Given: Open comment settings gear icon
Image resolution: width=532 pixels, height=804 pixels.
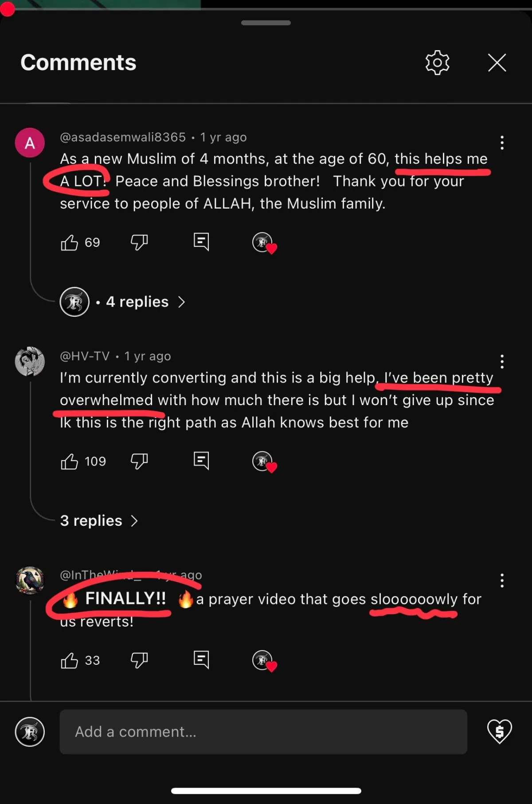Looking at the screenshot, I should (437, 63).
